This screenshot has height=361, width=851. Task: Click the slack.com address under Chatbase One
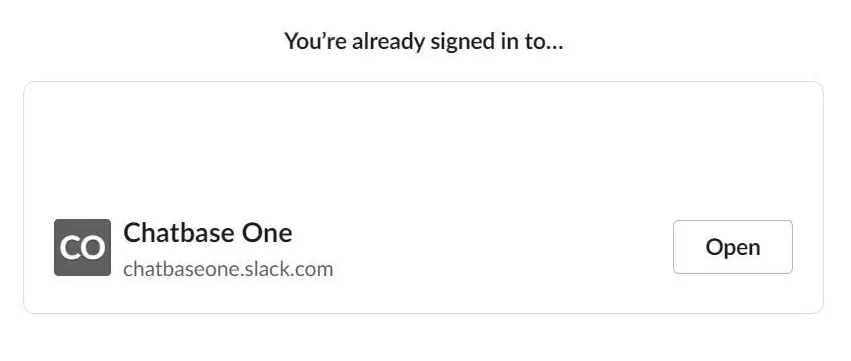pyautogui.click(x=228, y=269)
